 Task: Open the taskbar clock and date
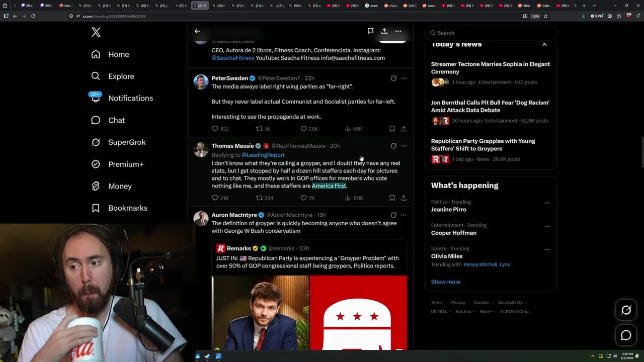[x=627, y=356]
